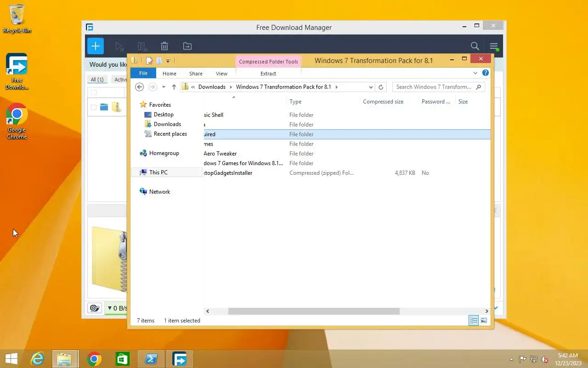Click the horizontal scrollbar thumb in Explorer
This screenshot has width=588, height=368.
[x=314, y=311]
